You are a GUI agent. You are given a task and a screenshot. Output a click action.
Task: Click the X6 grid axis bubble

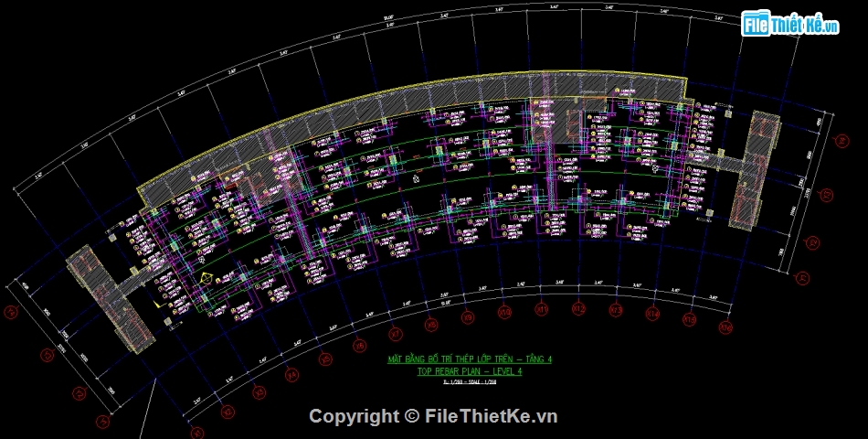(360, 346)
